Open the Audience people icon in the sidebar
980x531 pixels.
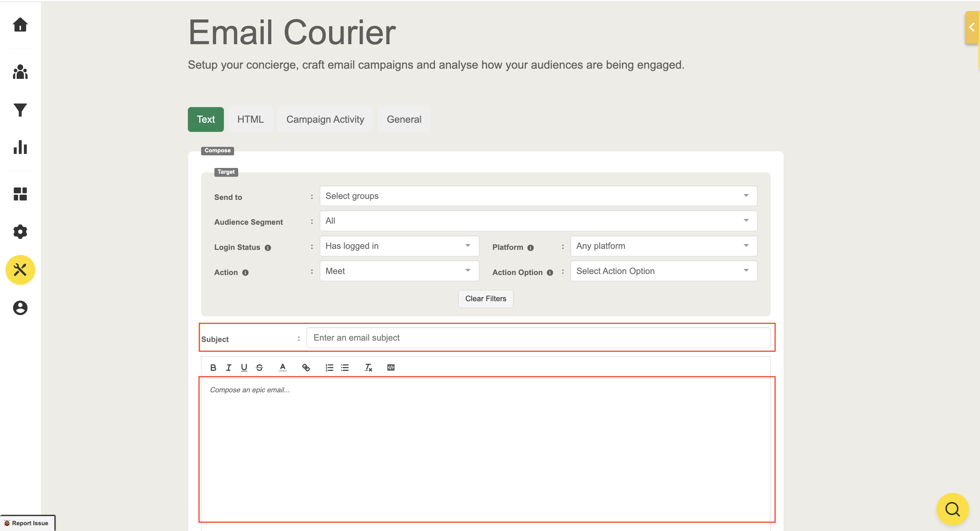coord(20,71)
